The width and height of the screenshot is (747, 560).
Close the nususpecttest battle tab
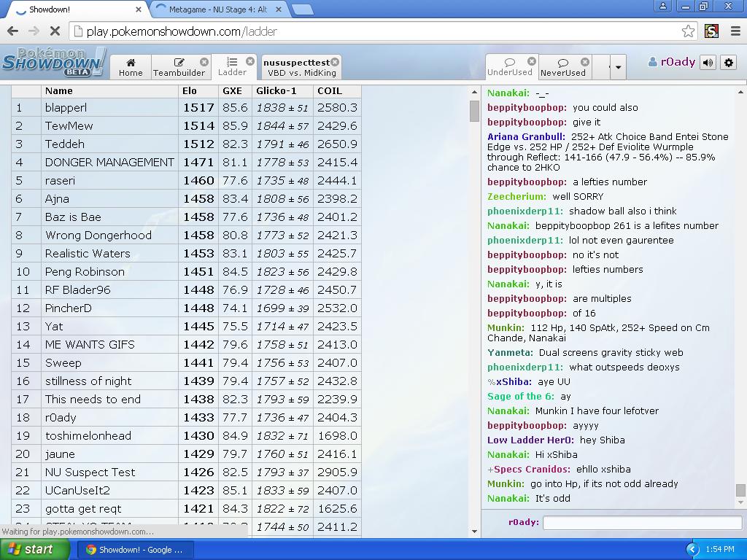point(335,62)
